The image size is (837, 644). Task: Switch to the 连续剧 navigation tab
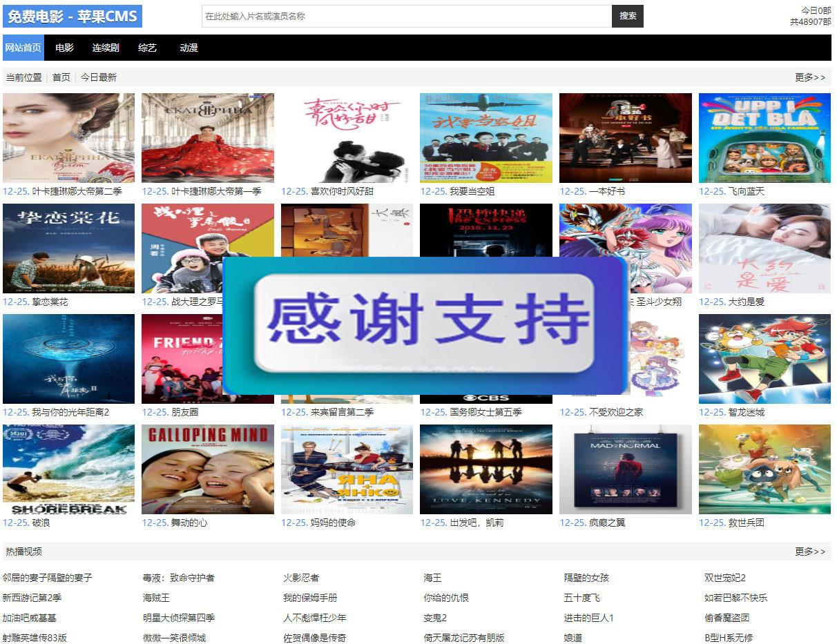point(106,48)
